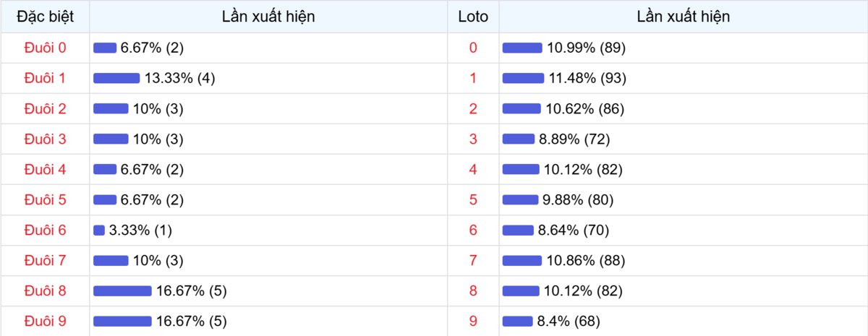
Task: Click the blue progress bar for Đuôi 8
Action: tap(122, 290)
